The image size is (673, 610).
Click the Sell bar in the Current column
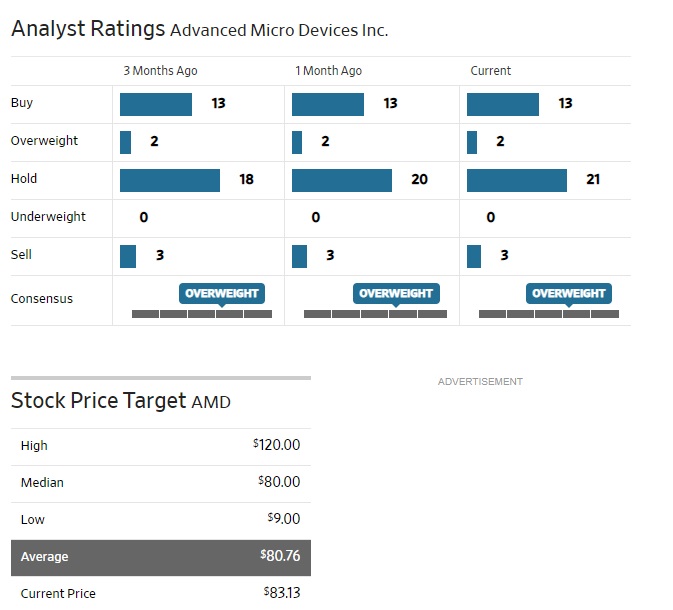473,256
